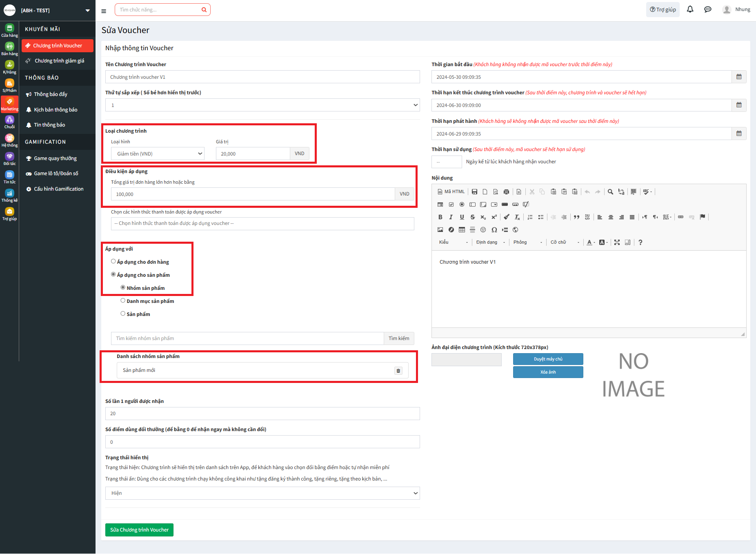Click the 'Tìm kiếm' product group button
The height and width of the screenshot is (554, 756).
[x=399, y=338]
